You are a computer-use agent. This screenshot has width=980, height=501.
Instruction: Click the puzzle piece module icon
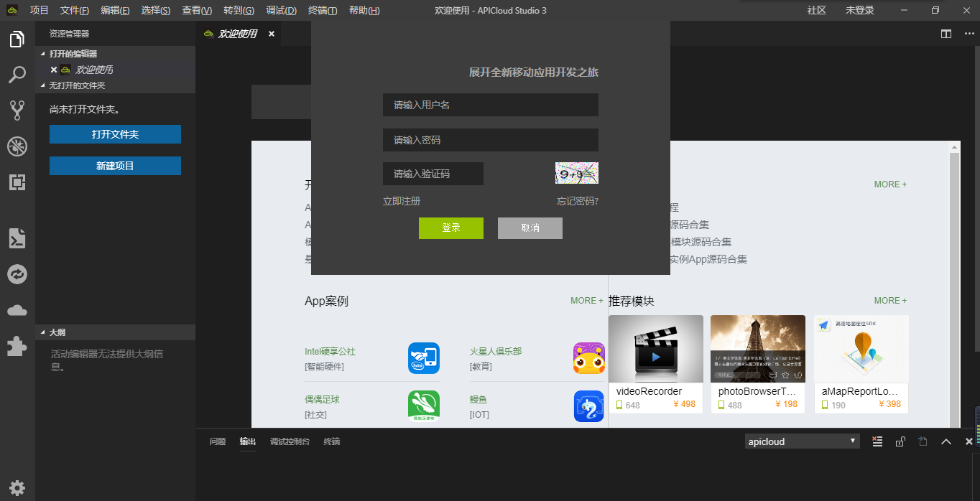tap(17, 346)
